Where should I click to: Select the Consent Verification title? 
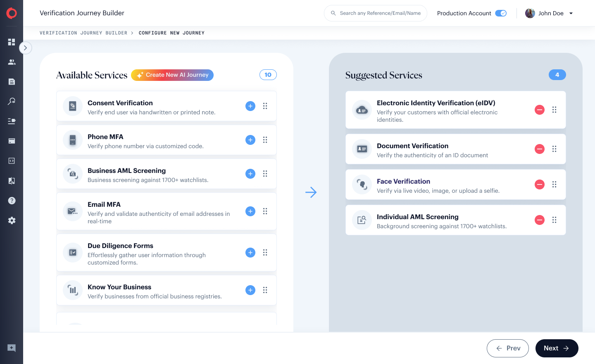(120, 103)
